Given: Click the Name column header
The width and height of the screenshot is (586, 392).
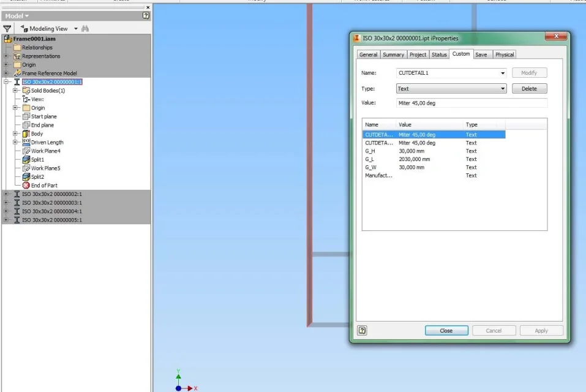Looking at the screenshot, I should point(379,124).
